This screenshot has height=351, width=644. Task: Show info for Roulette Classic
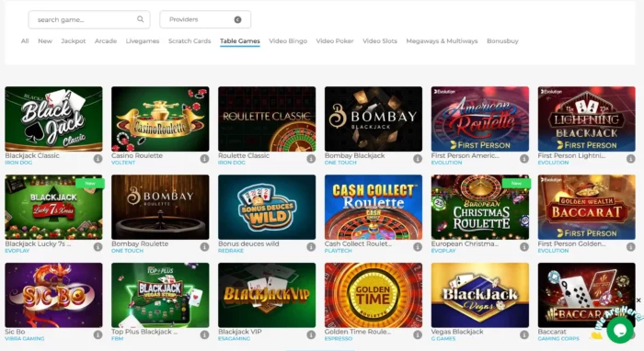coord(311,159)
